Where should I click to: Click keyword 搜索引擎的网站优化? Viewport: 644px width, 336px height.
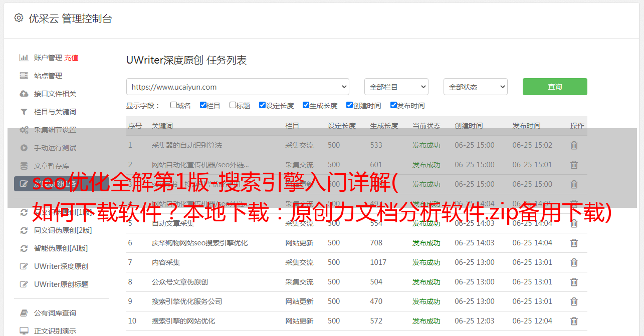[183, 321]
